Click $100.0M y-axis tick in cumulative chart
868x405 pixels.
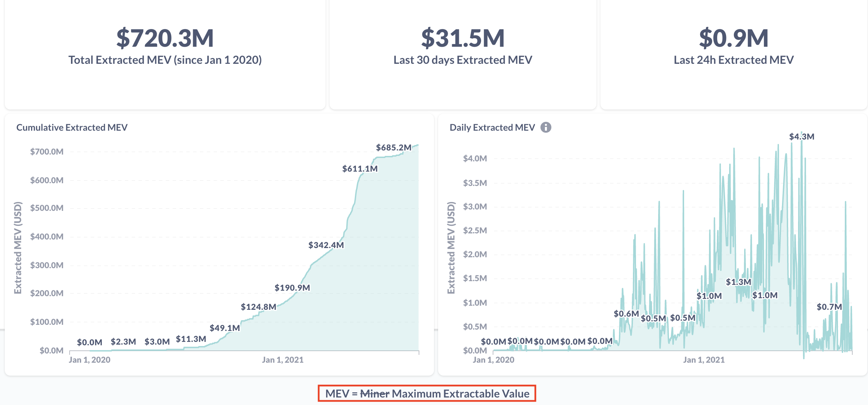(x=47, y=322)
